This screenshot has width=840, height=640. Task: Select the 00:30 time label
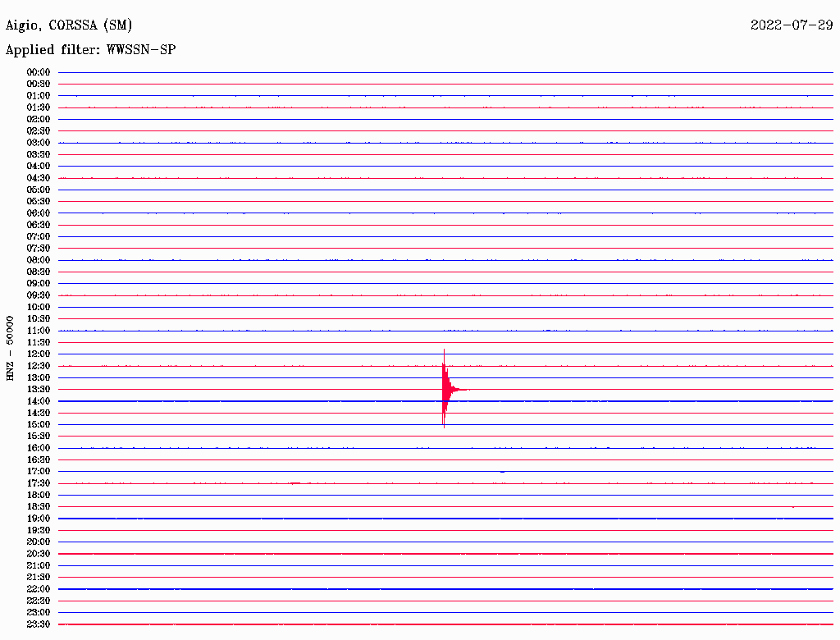pyautogui.click(x=39, y=85)
